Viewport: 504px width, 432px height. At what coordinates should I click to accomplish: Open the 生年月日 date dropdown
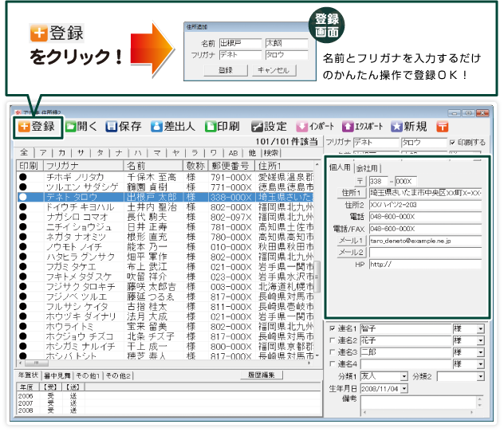pyautogui.click(x=404, y=387)
